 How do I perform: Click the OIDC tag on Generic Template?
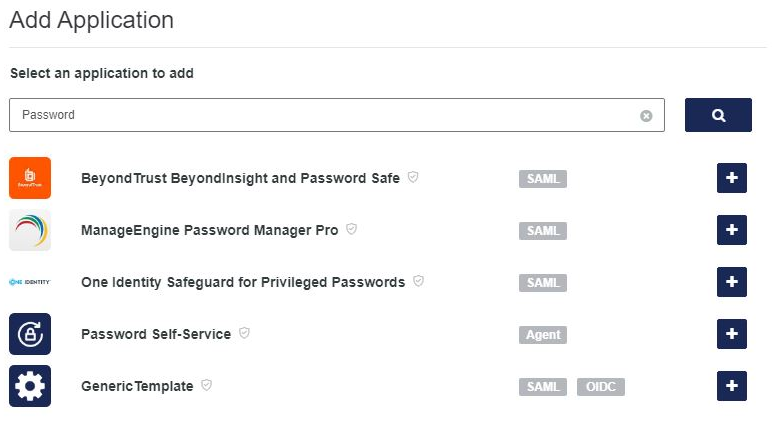click(600, 387)
